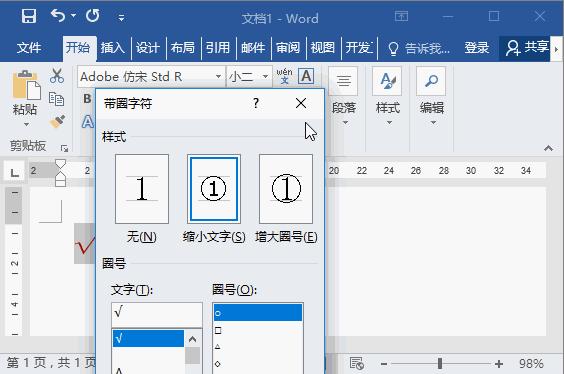Toggle bold formatting
This screenshot has height=374, width=564.
tap(87, 98)
